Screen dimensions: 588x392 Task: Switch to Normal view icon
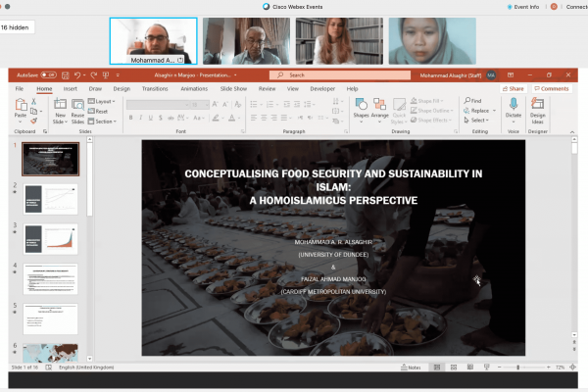coord(437,367)
